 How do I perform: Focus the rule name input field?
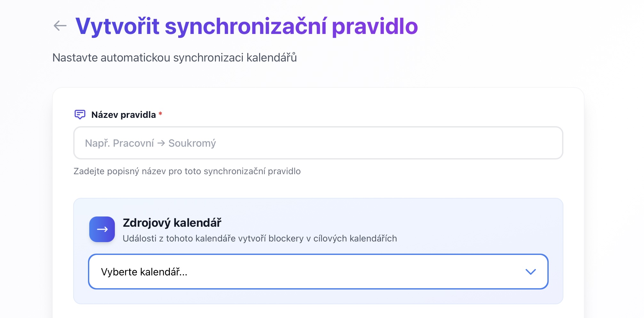click(352, 143)
